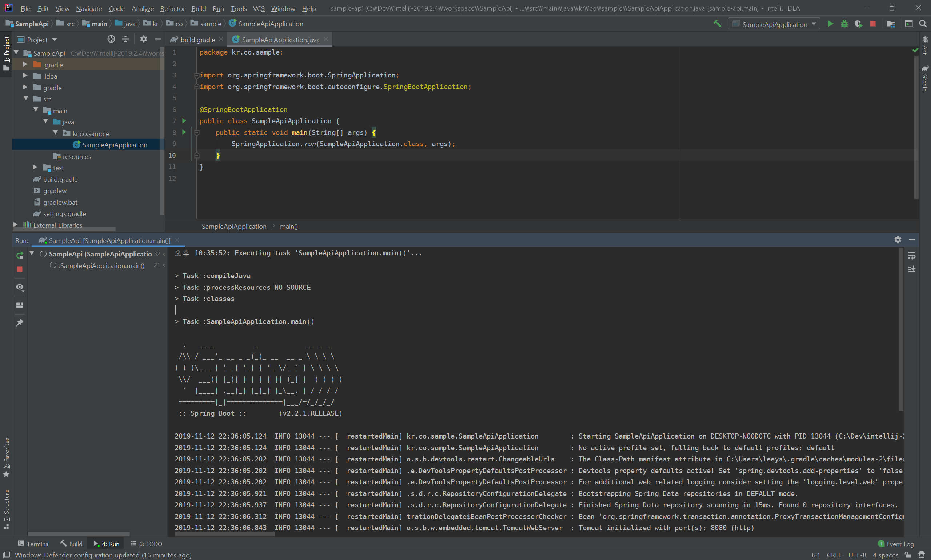Viewport: 931px width, 560px height.
Task: Open the Terminal tool window button
Action: click(34, 544)
